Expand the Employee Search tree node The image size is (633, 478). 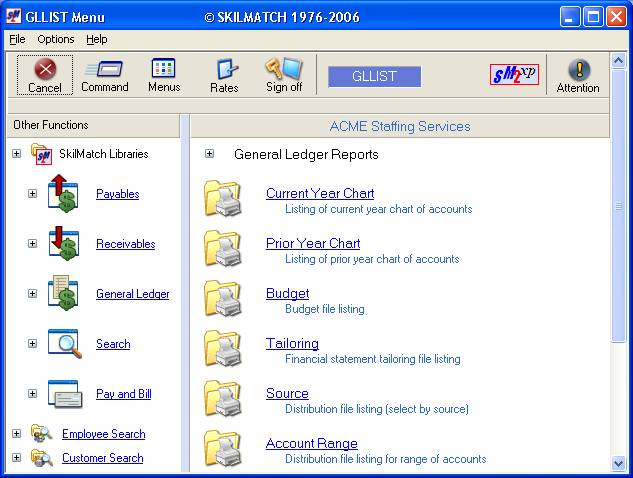click(16, 434)
